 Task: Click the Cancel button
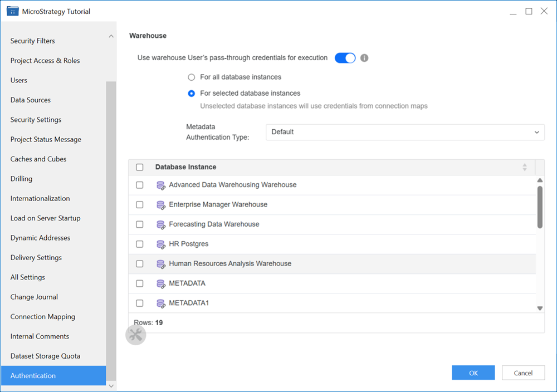pyautogui.click(x=523, y=373)
